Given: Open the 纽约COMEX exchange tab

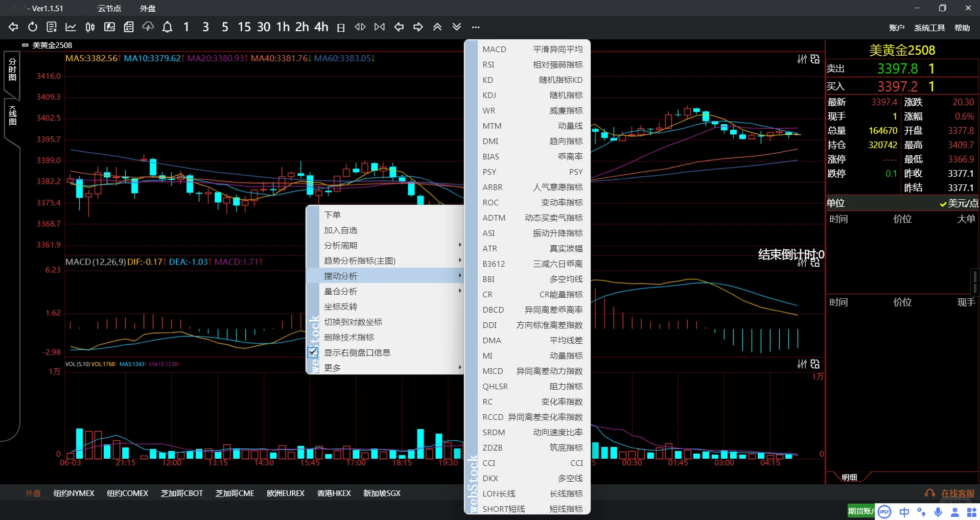Looking at the screenshot, I should (x=127, y=493).
